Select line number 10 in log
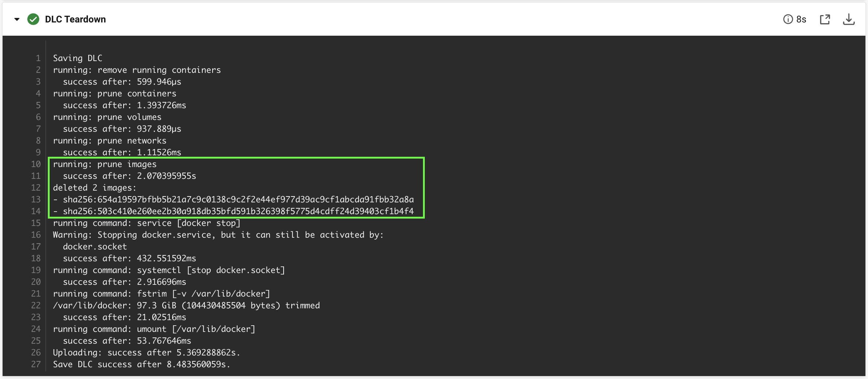868x379 pixels. (x=36, y=164)
